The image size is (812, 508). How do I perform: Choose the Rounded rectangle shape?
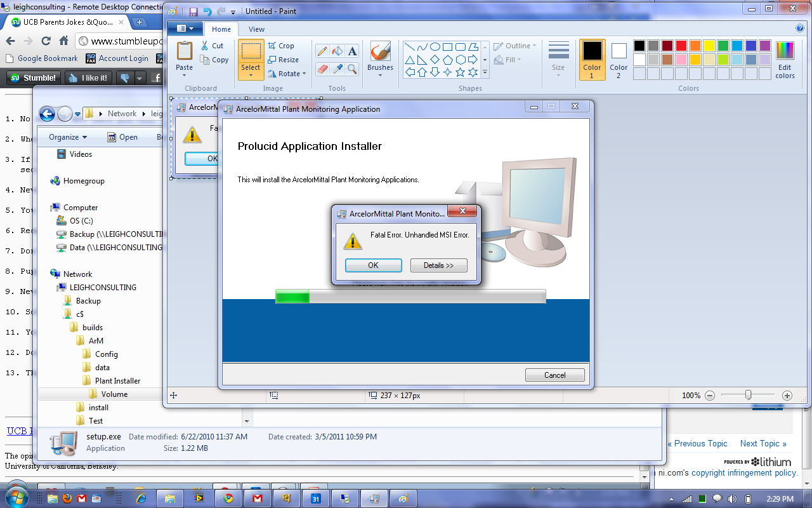pyautogui.click(x=461, y=47)
